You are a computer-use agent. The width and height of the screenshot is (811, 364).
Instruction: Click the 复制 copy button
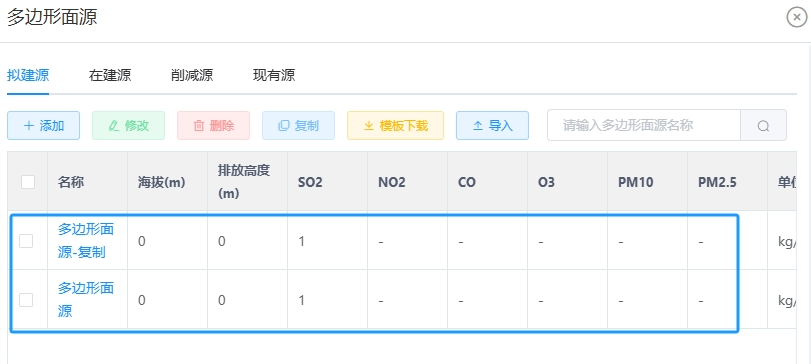298,126
